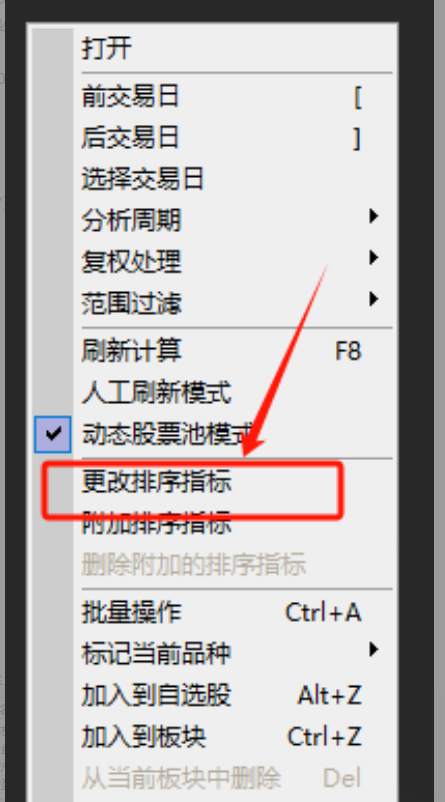Screen dimensions: 445x802
Task: Toggle the 动态股票池模式 checkmark
Action: point(53,434)
